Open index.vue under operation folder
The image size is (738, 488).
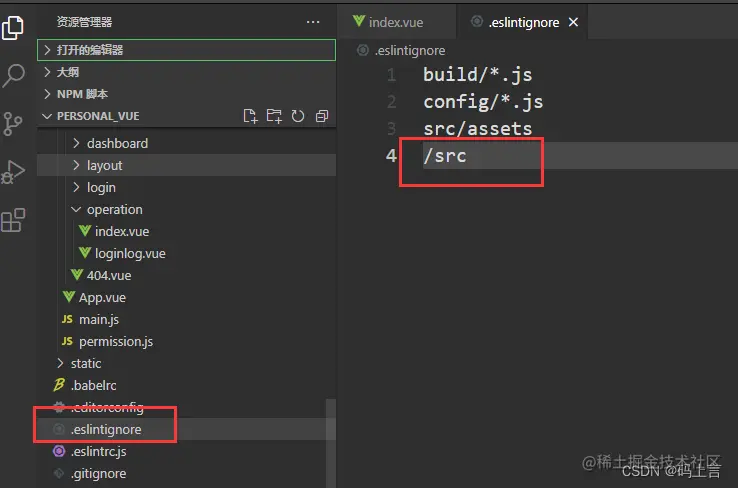(x=186, y=231)
